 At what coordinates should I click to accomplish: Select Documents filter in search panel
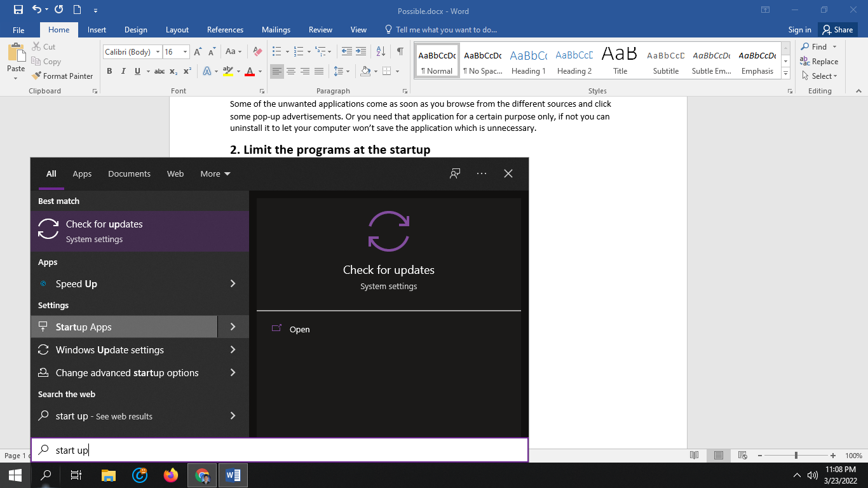(x=129, y=173)
